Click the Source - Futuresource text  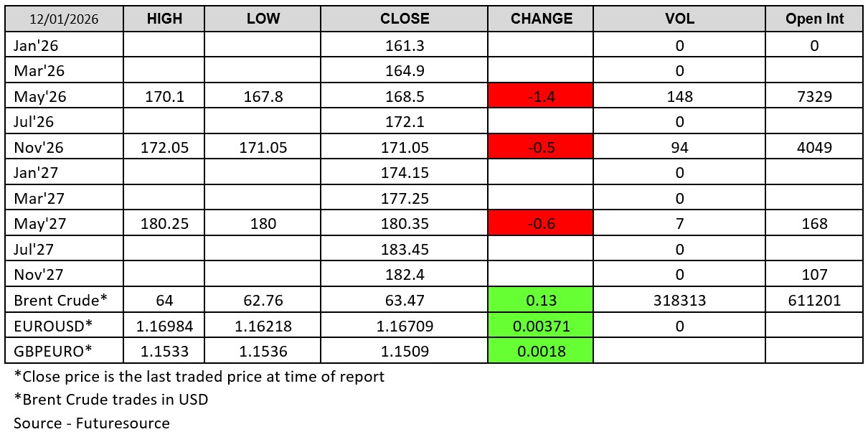[92, 423]
